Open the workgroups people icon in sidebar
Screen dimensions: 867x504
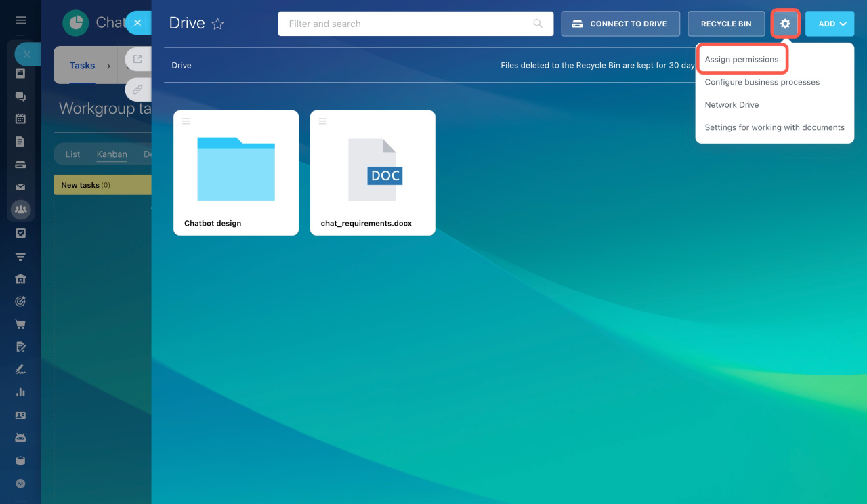[x=20, y=210]
